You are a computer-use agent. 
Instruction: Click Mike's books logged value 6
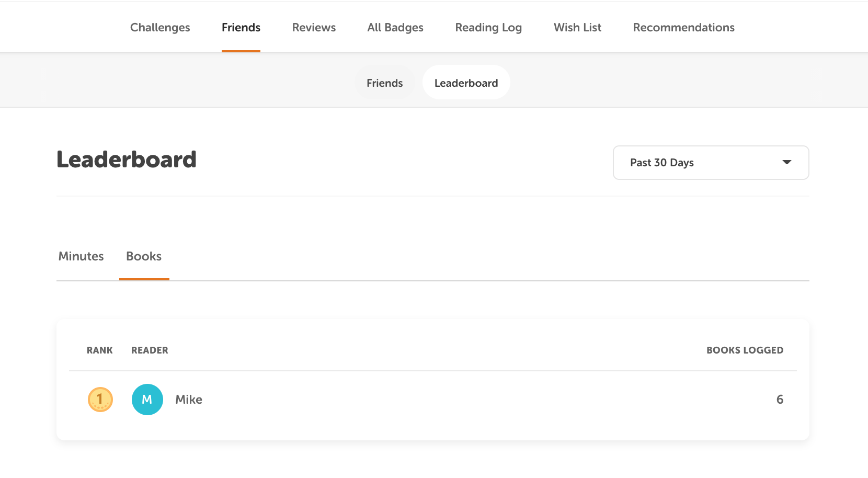[x=780, y=400]
